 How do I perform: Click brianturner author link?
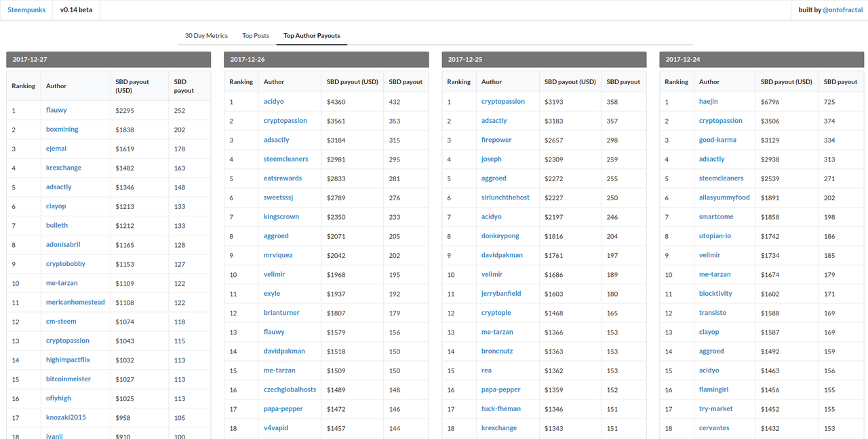(x=281, y=313)
